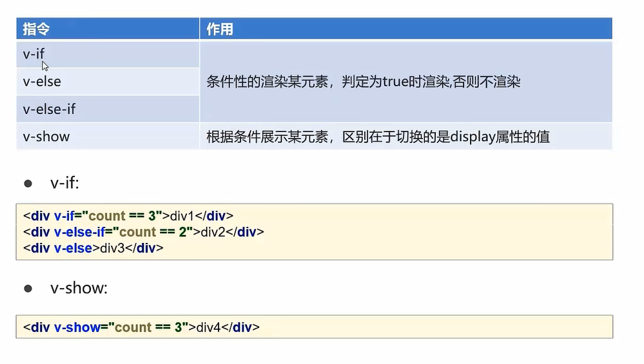Select the v-else-if table cell
This screenshot has width=644, height=364.
pyautogui.click(x=108, y=109)
